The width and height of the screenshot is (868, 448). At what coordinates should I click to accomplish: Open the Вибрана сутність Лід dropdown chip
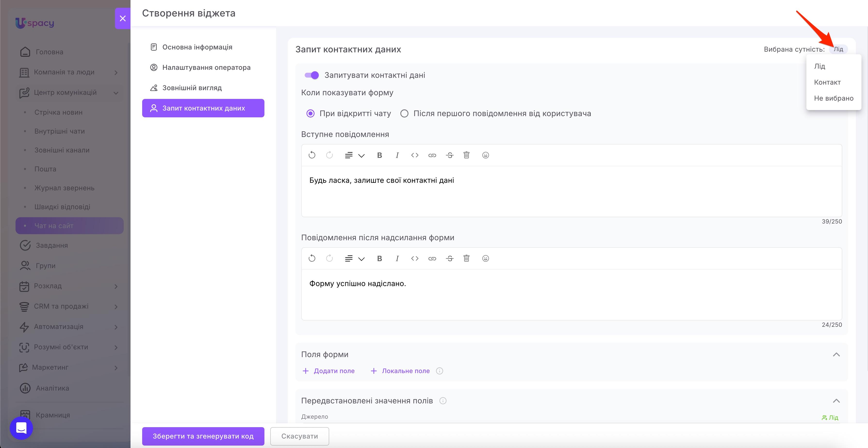point(838,49)
